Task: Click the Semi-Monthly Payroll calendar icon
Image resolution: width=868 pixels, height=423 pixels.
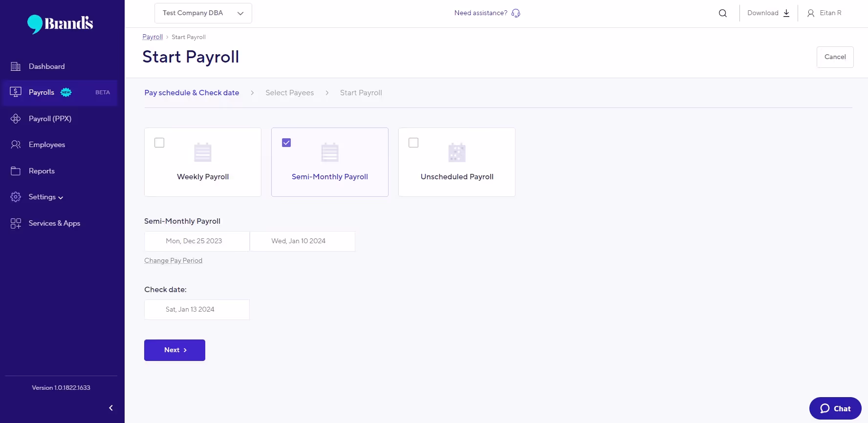Action: click(330, 152)
